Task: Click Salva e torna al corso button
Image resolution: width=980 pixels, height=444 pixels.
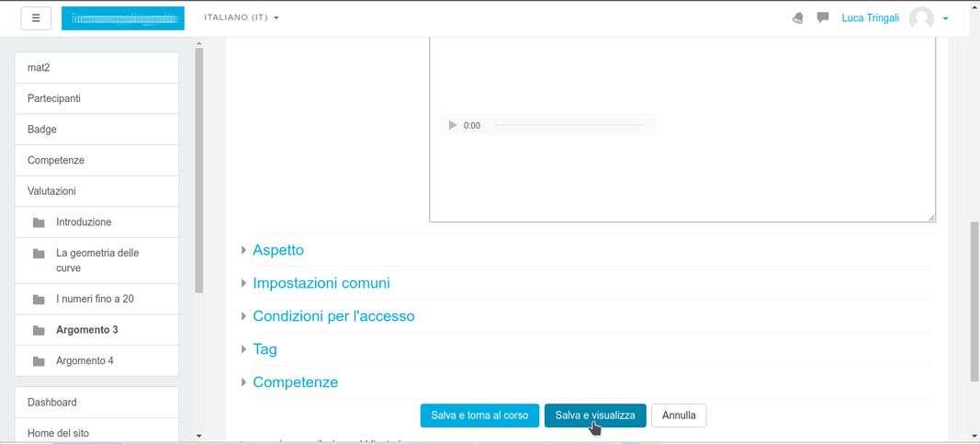Action: 479,416
